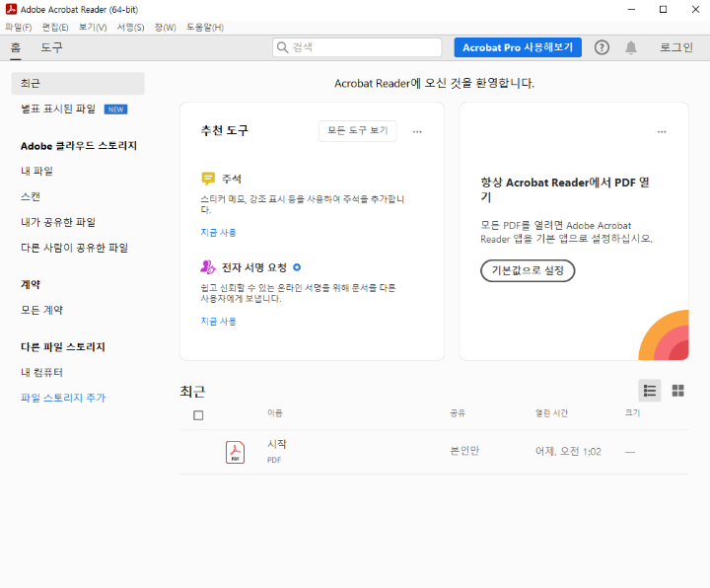Click the yellow comment tool icon
This screenshot has height=588, width=710.
coord(208,179)
